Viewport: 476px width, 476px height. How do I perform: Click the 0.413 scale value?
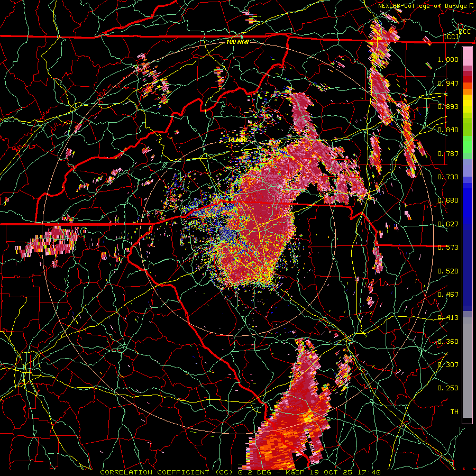coord(448,318)
